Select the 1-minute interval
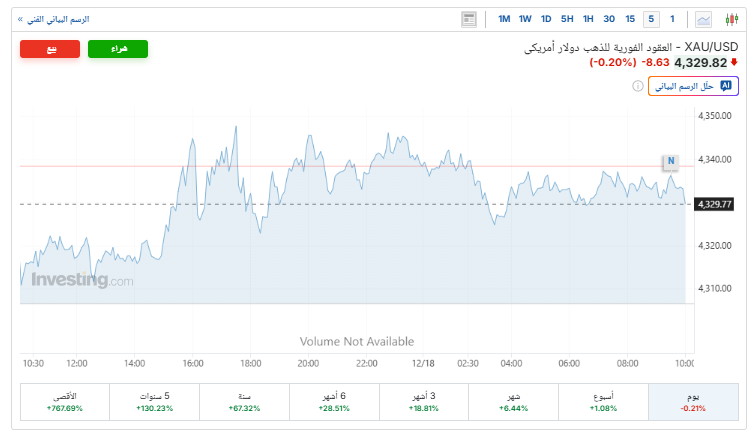 pyautogui.click(x=673, y=19)
